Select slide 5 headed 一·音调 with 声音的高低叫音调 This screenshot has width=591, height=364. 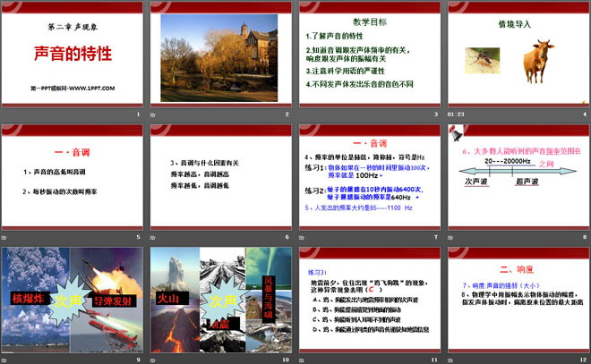pos(72,178)
